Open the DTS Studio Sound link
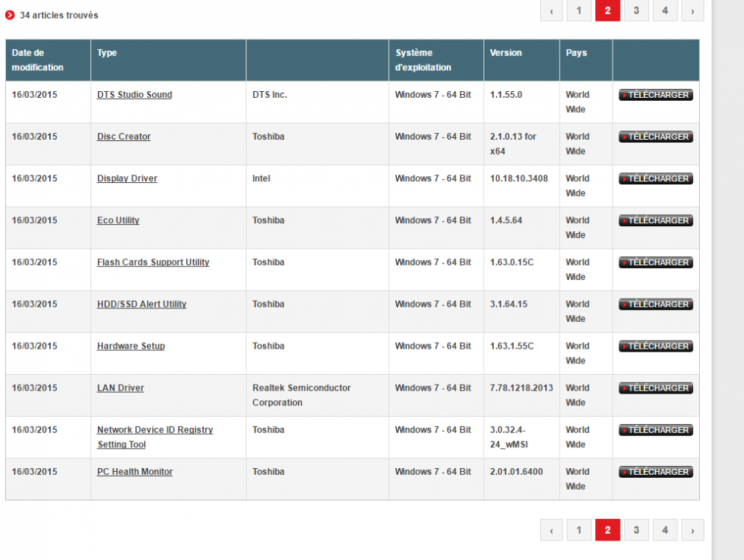Screen dimensions: 744x560 click(134, 95)
